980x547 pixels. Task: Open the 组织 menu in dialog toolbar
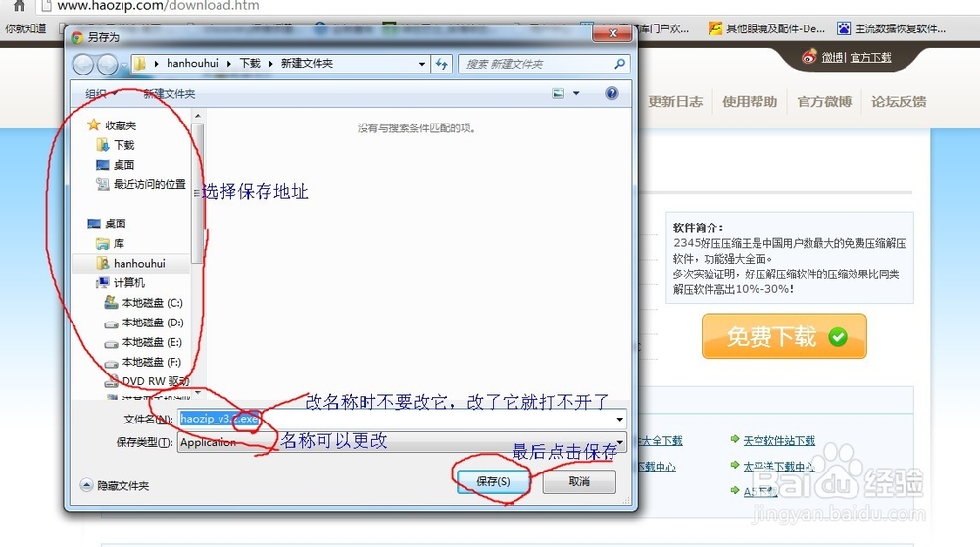pyautogui.click(x=101, y=94)
